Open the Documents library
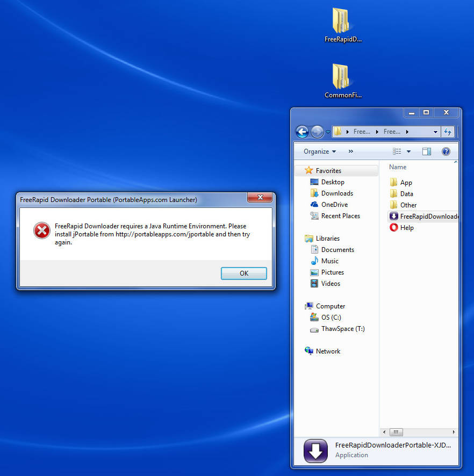474x476 pixels. [x=337, y=250]
